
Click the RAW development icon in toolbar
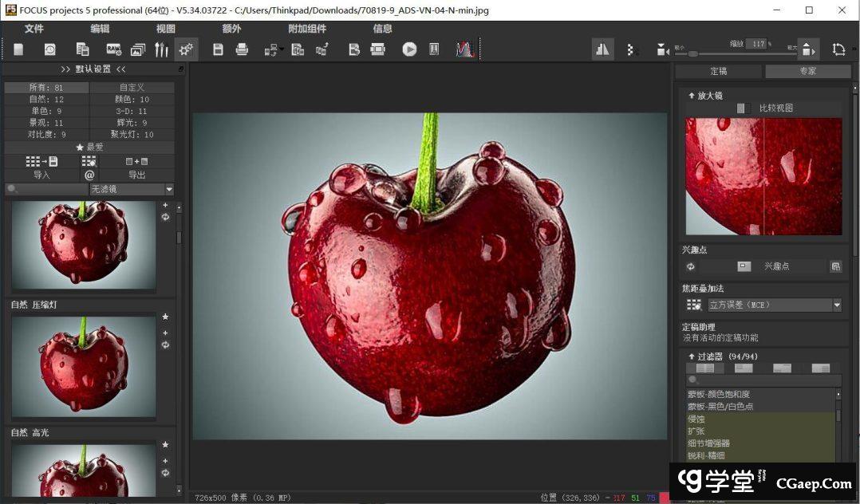click(x=113, y=49)
